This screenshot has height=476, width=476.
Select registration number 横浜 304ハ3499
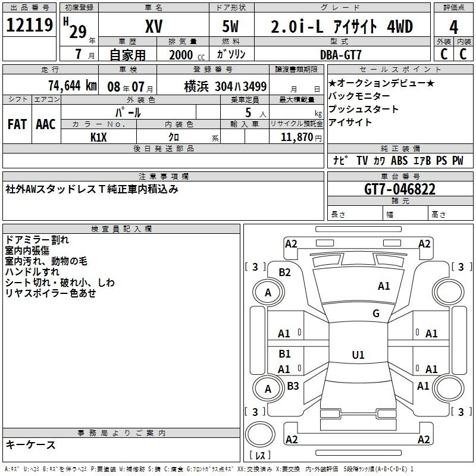(226, 86)
